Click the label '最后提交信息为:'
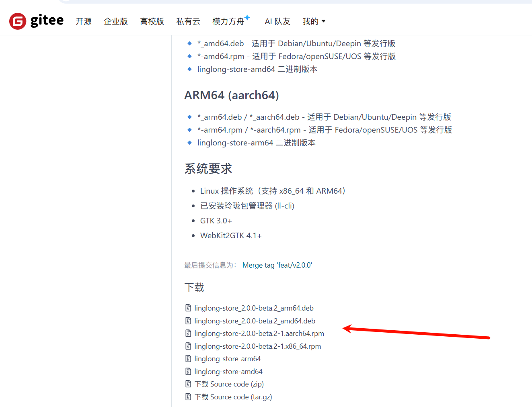This screenshot has height=407, width=532. [210, 265]
